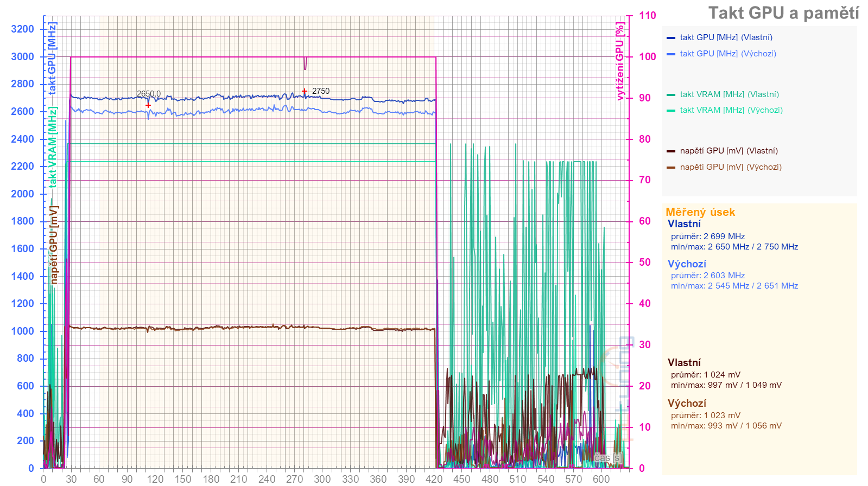Click "průměr: 2 699 MHz" value
Screen dimensions: 868x486
click(708, 236)
